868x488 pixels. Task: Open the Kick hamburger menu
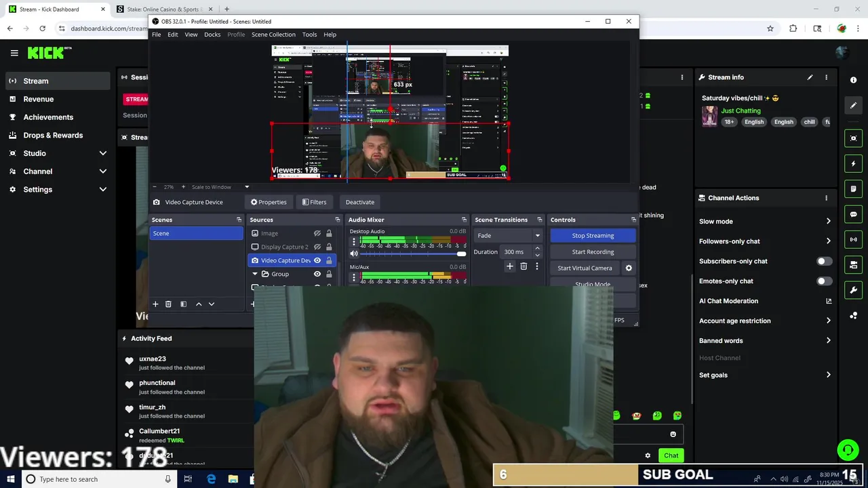pyautogui.click(x=14, y=53)
